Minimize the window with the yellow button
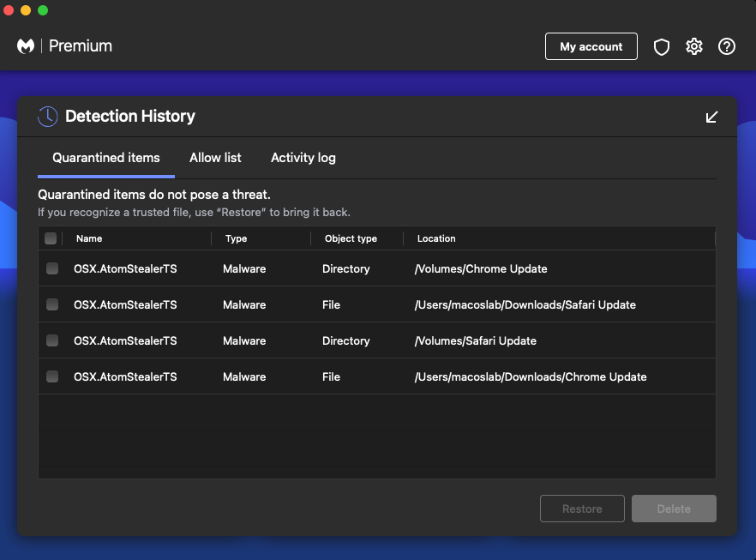756x560 pixels. (x=26, y=10)
